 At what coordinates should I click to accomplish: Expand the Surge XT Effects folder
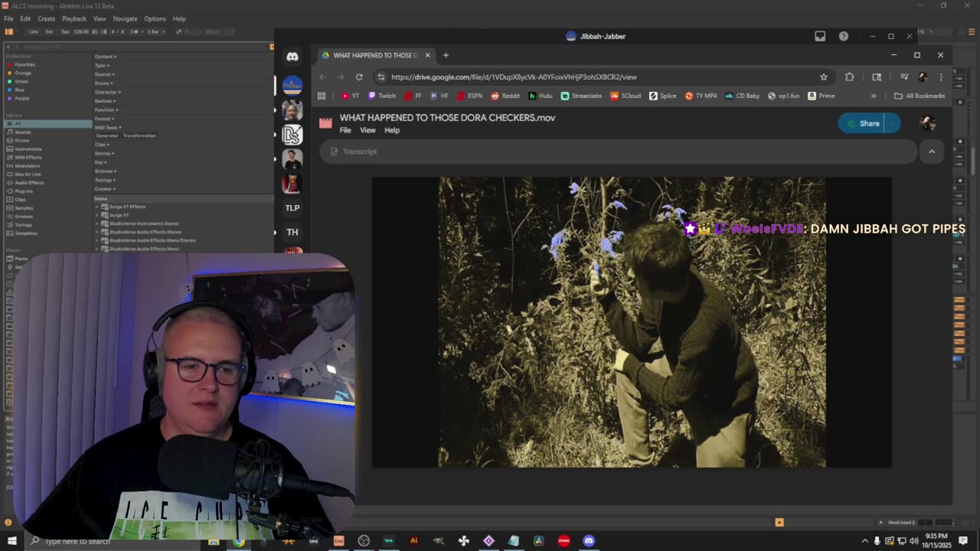(x=97, y=207)
